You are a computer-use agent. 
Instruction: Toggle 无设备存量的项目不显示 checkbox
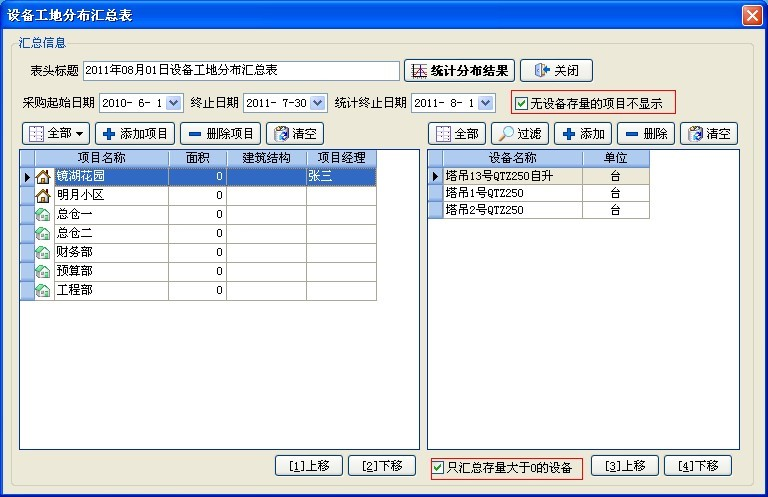point(521,103)
